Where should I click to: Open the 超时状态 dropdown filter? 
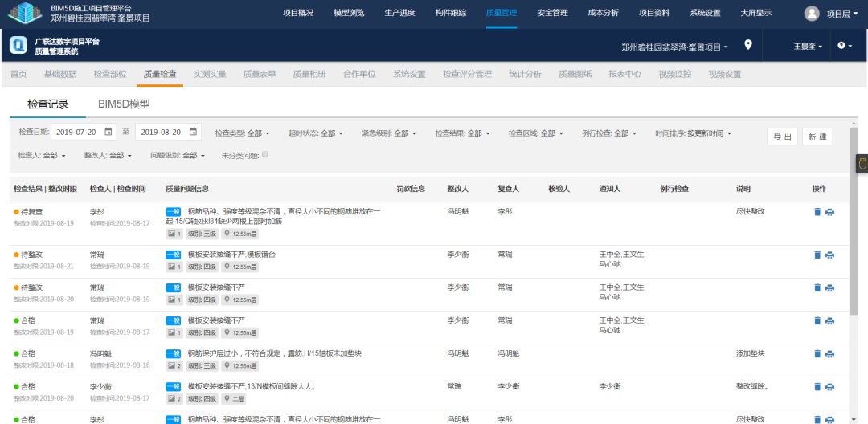point(316,133)
